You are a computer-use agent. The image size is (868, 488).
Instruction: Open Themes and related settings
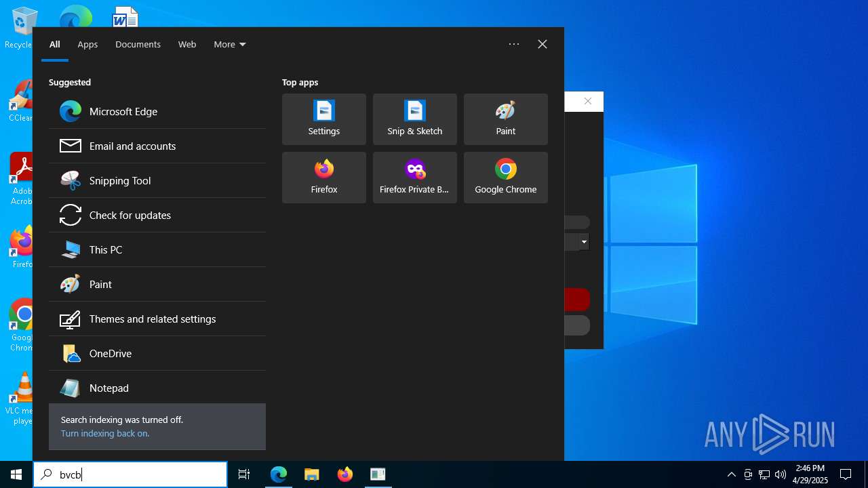(157, 319)
